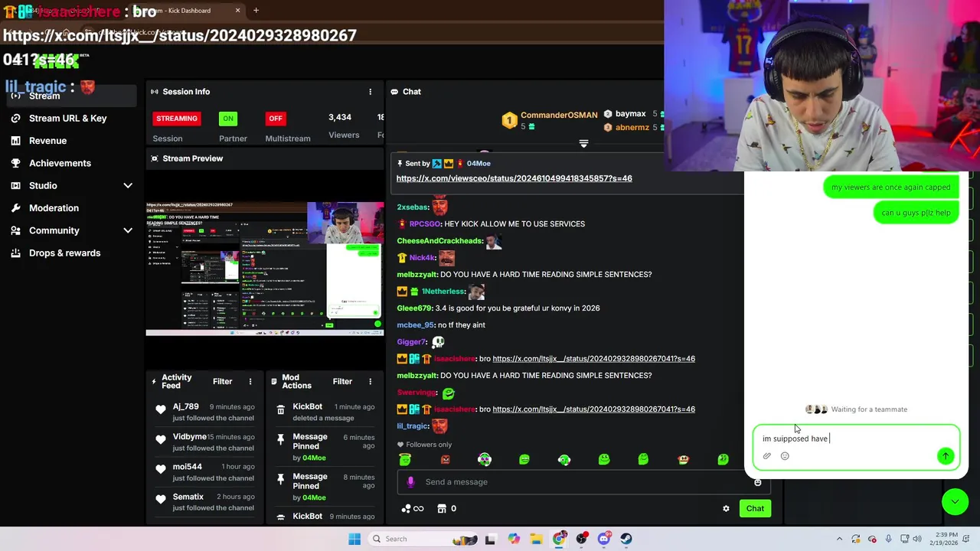Open Windows Start menu
The image size is (980, 551).
pyautogui.click(x=354, y=539)
